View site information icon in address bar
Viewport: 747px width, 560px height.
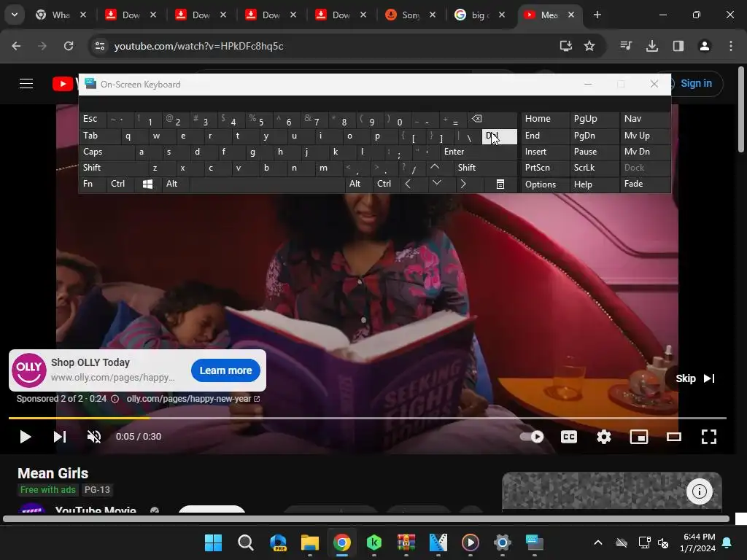(x=100, y=46)
